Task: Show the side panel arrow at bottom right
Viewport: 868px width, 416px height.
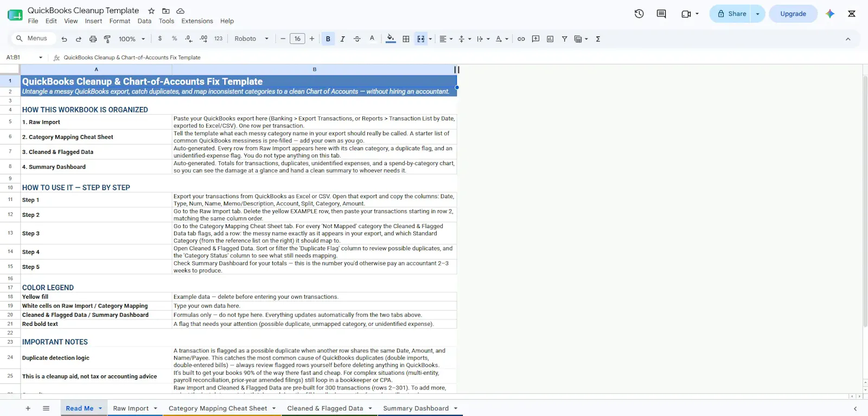Action: (855, 408)
